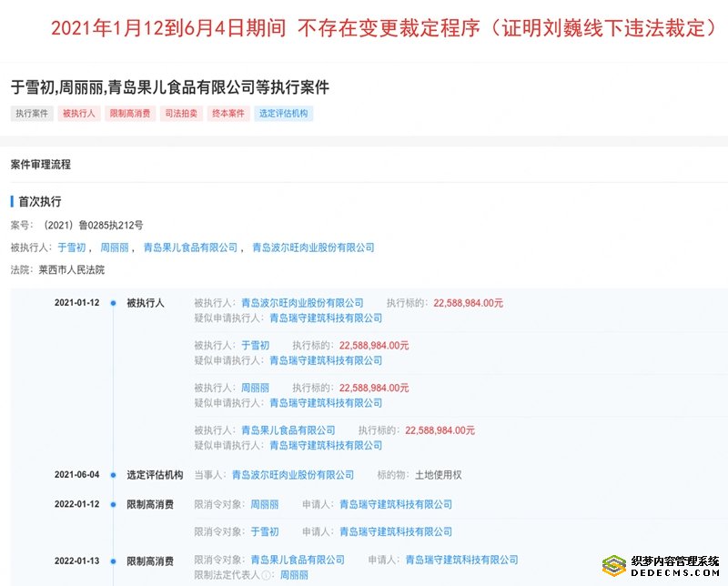Image resolution: width=728 pixels, height=586 pixels.
Task: Open 于雪初 link in the timeline 被执行人 entry
Action: point(256,346)
